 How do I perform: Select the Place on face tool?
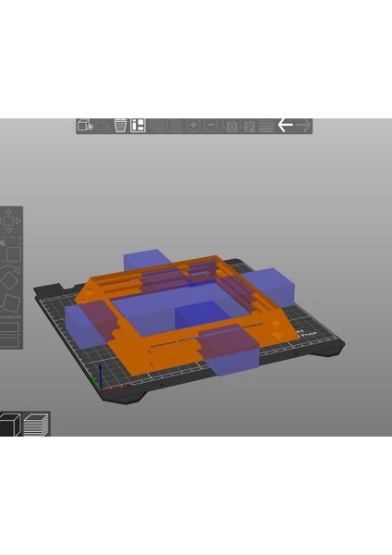[11, 303]
